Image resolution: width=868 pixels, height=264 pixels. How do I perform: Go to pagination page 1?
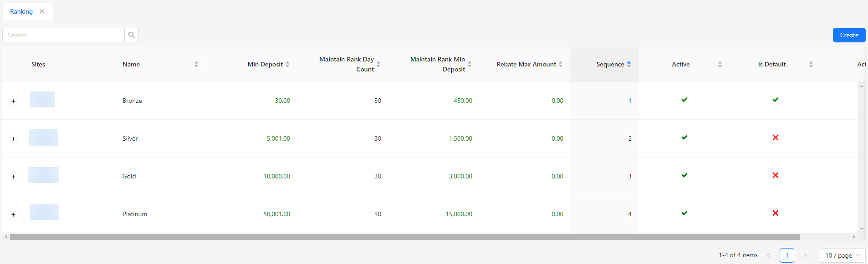pyautogui.click(x=786, y=255)
